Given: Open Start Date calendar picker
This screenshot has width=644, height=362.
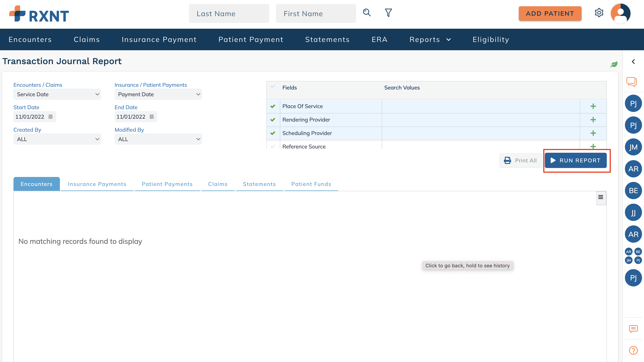Looking at the screenshot, I should (50, 117).
